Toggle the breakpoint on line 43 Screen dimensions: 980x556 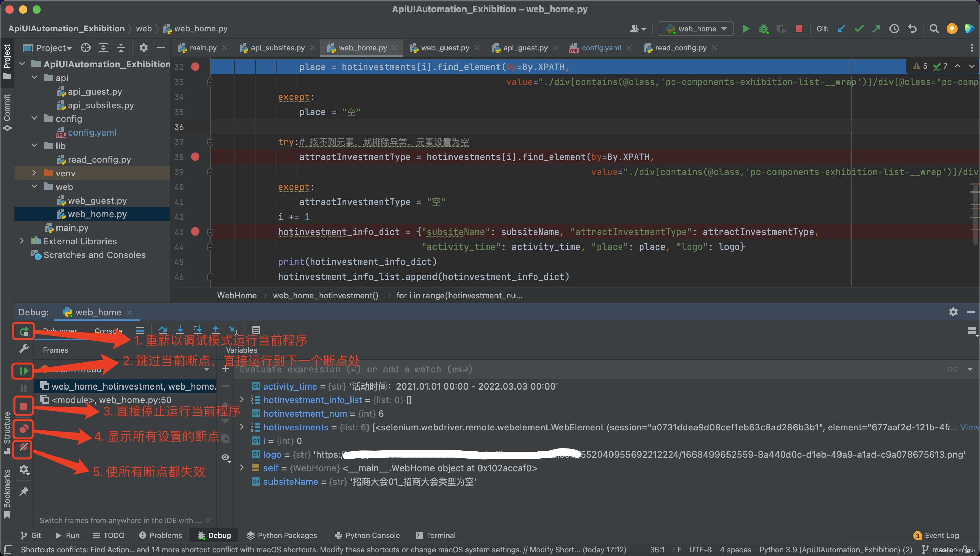coord(196,232)
